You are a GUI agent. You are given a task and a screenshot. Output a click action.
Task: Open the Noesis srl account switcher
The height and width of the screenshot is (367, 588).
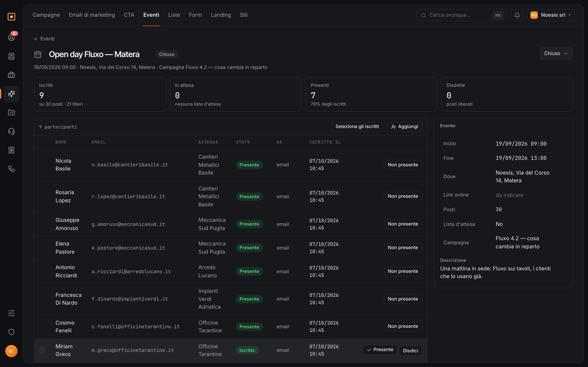click(x=551, y=15)
